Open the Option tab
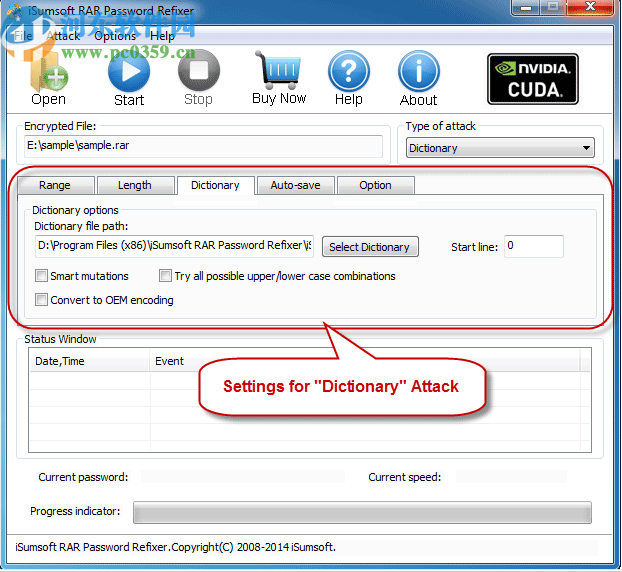Viewport: 622px width, 572px height. pos(376,185)
